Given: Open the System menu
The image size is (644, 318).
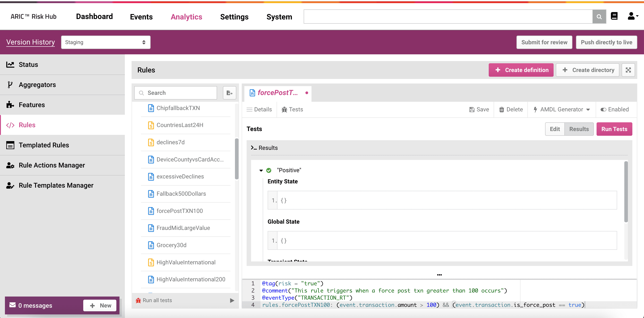Looking at the screenshot, I should click(279, 17).
